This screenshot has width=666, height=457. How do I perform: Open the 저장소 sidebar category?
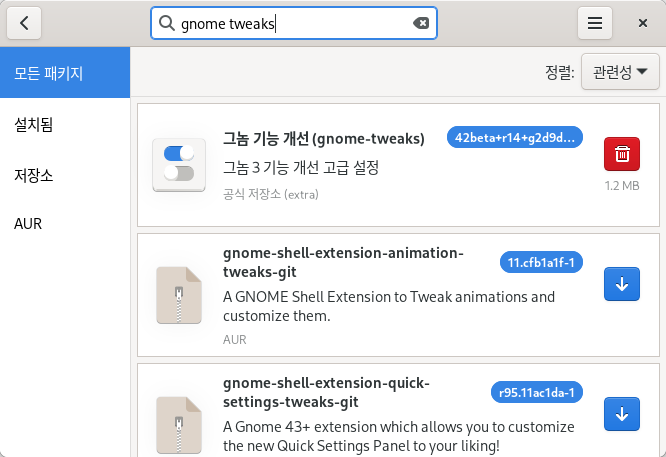(65, 175)
